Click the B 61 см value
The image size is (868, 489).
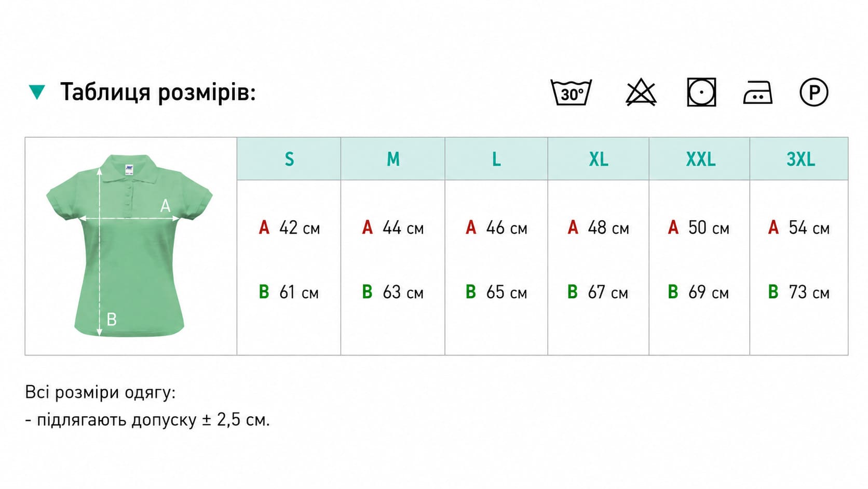pyautogui.click(x=289, y=292)
